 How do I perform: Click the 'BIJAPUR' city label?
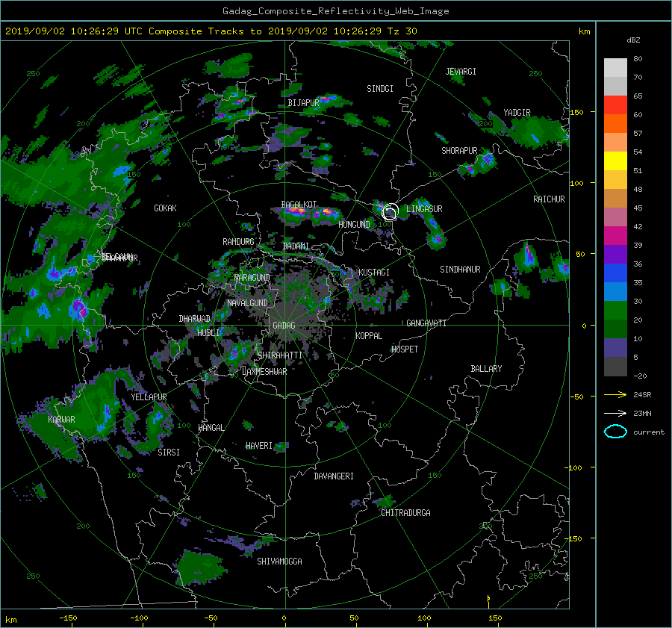pyautogui.click(x=303, y=103)
